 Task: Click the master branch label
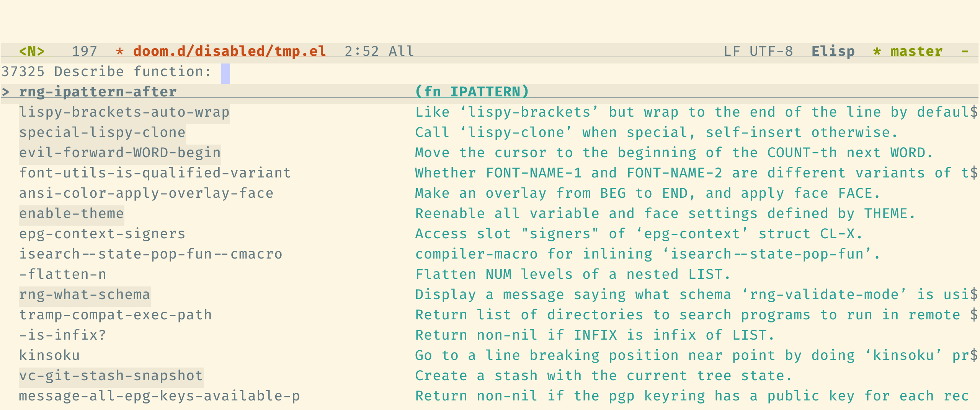coord(916,51)
